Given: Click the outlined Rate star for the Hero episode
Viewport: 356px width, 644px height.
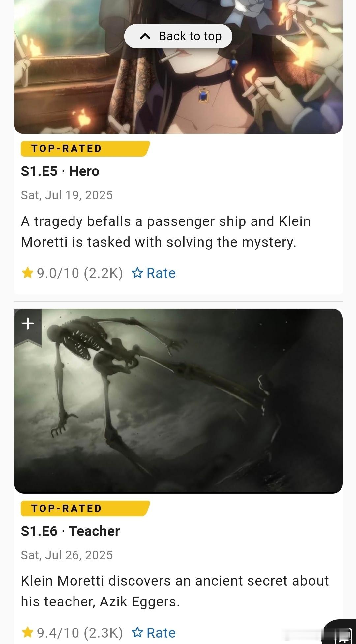Looking at the screenshot, I should [137, 273].
